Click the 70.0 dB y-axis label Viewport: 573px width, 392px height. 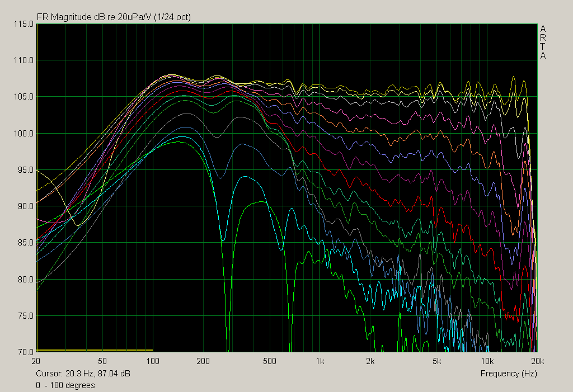click(x=26, y=352)
